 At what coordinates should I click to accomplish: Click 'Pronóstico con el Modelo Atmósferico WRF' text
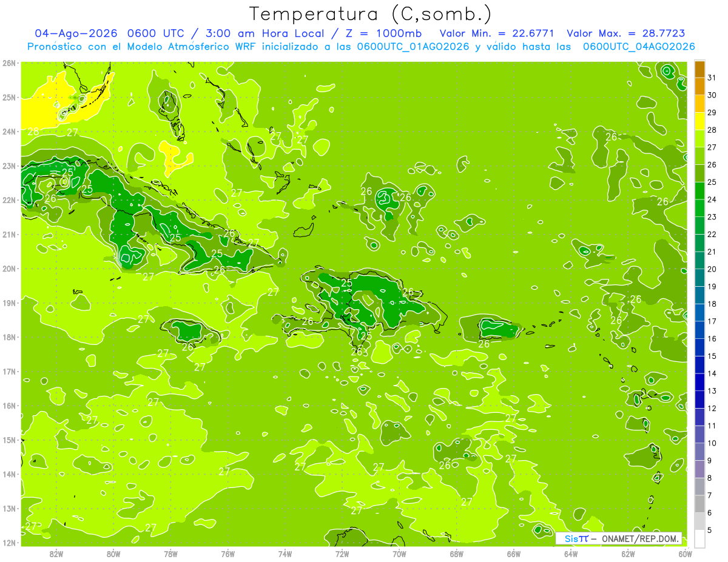(x=143, y=47)
